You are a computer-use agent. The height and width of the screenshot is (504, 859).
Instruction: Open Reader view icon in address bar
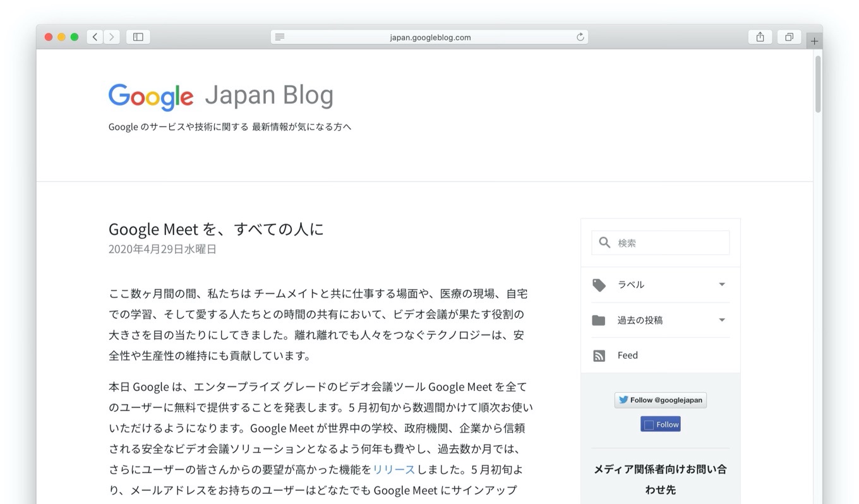[280, 37]
